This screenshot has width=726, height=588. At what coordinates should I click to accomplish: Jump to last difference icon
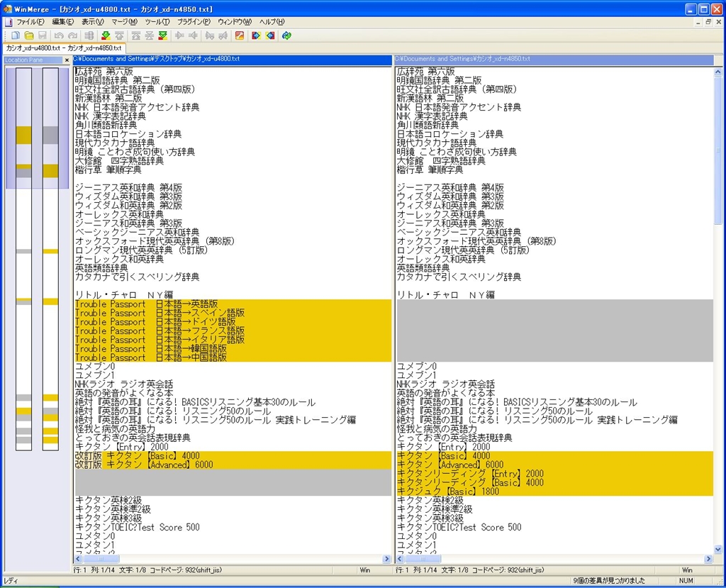click(162, 35)
